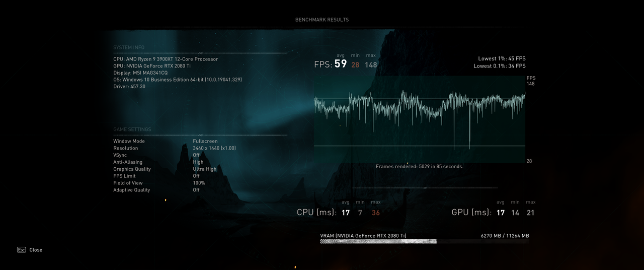Click the GPU average value 17
Screen dimensions: 644x270
point(501,213)
